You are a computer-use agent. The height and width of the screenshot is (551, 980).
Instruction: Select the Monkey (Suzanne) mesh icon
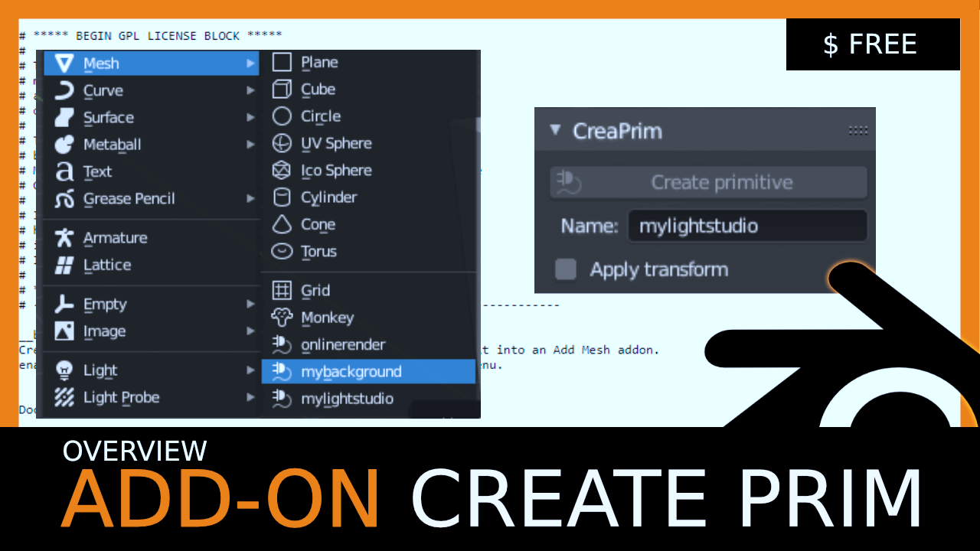282,317
